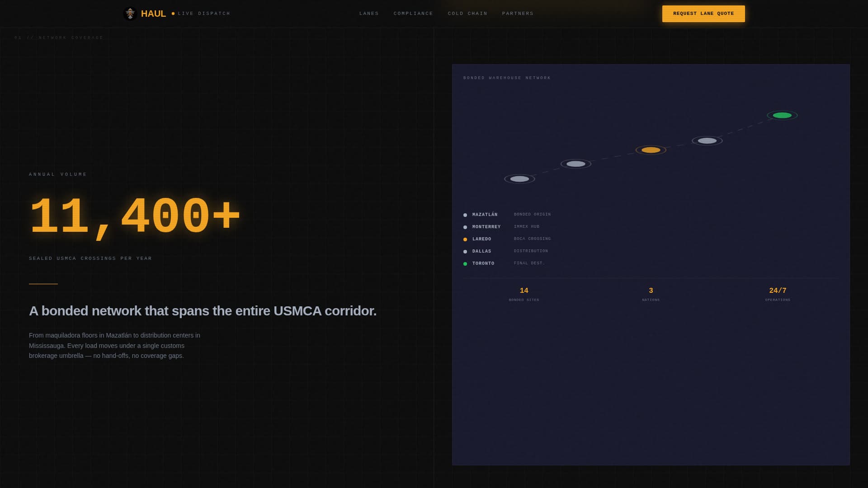Click the 3 nations stat
The image size is (868, 488).
click(x=651, y=294)
